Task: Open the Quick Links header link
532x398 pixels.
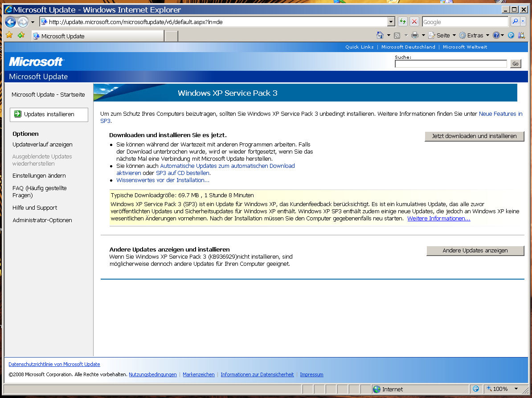Action: pos(359,47)
